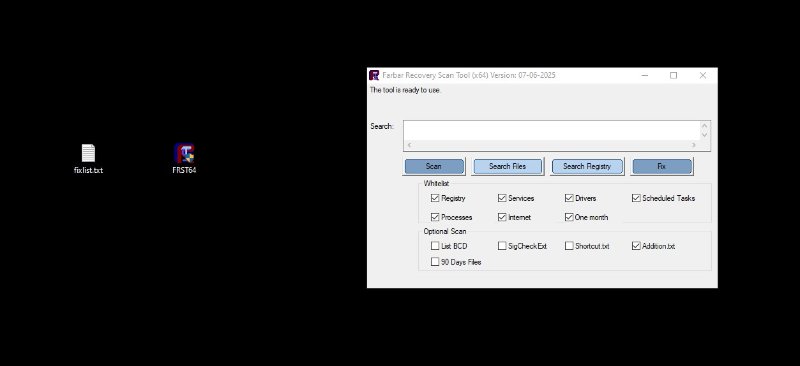Click the Farbar title bar app icon
Screen dimensions: 800x366
tap(374, 75)
